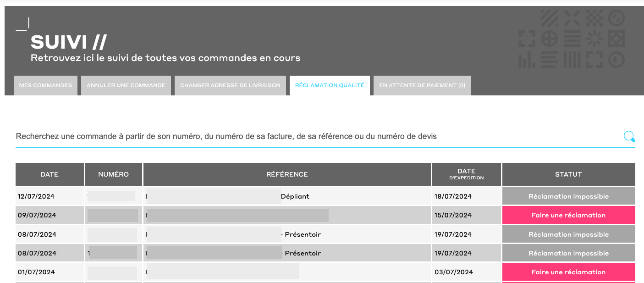
Task: Open Changer adresse de livraison tab
Action: [x=230, y=85]
